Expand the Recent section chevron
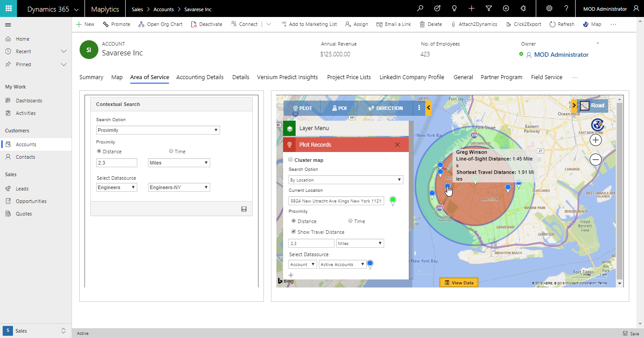 tap(64, 51)
